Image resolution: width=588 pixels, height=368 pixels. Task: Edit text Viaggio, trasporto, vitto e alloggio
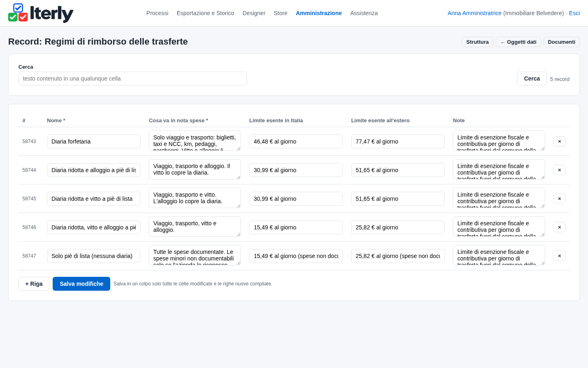click(x=195, y=227)
